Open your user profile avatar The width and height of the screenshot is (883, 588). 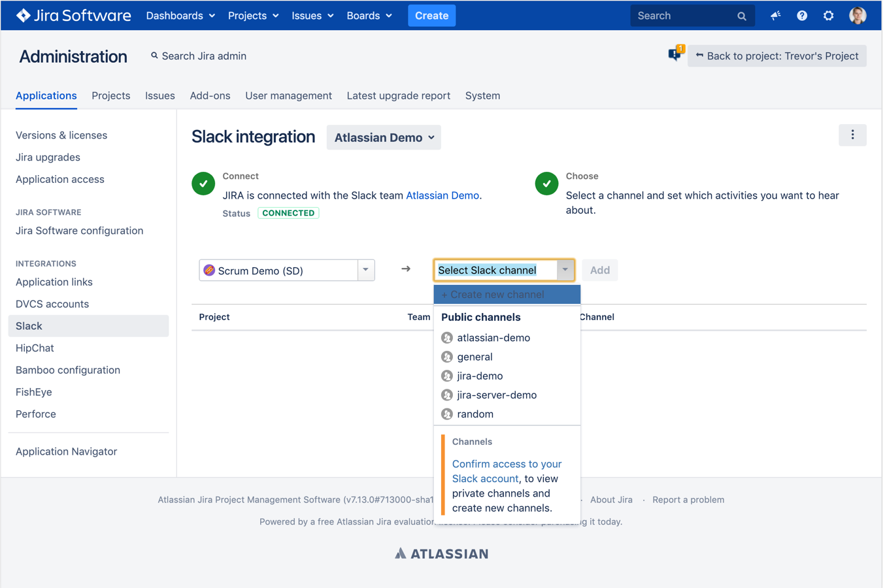tap(857, 15)
